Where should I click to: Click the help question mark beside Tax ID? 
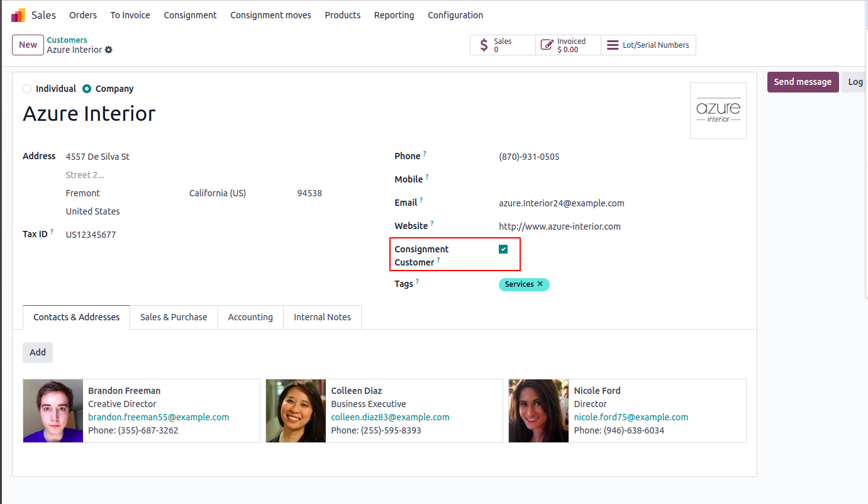(x=52, y=232)
